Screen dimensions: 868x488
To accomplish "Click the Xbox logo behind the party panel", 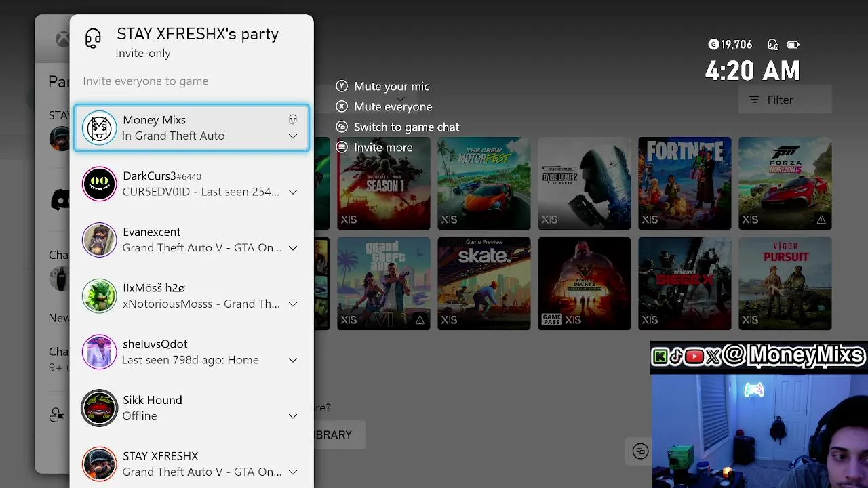I will coord(62,39).
